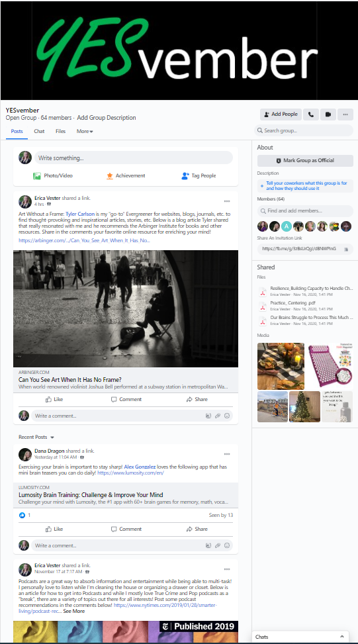Click the Search group field
The width and height of the screenshot is (358, 644).
[x=304, y=130]
